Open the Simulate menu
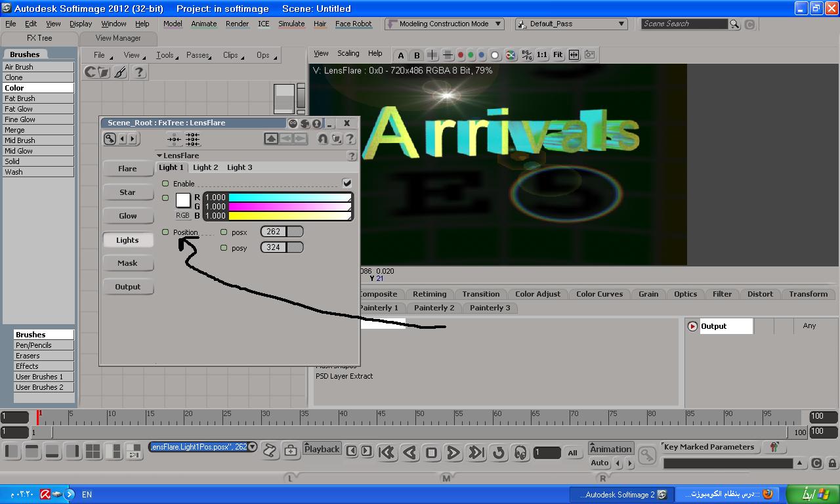This screenshot has width=840, height=504. click(291, 24)
